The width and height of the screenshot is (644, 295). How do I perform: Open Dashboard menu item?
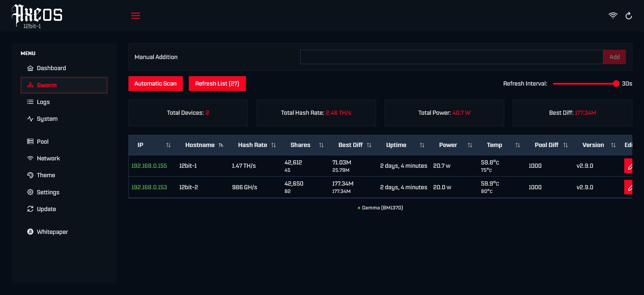(x=64, y=68)
